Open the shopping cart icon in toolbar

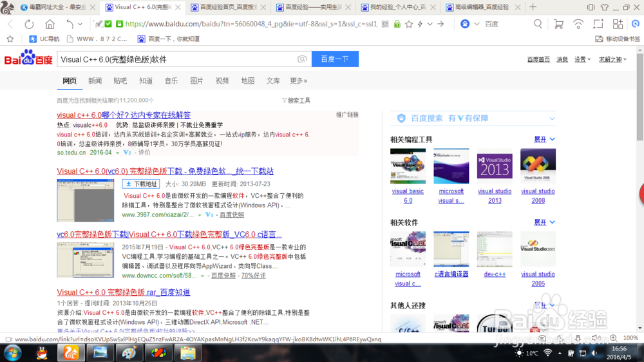558,24
